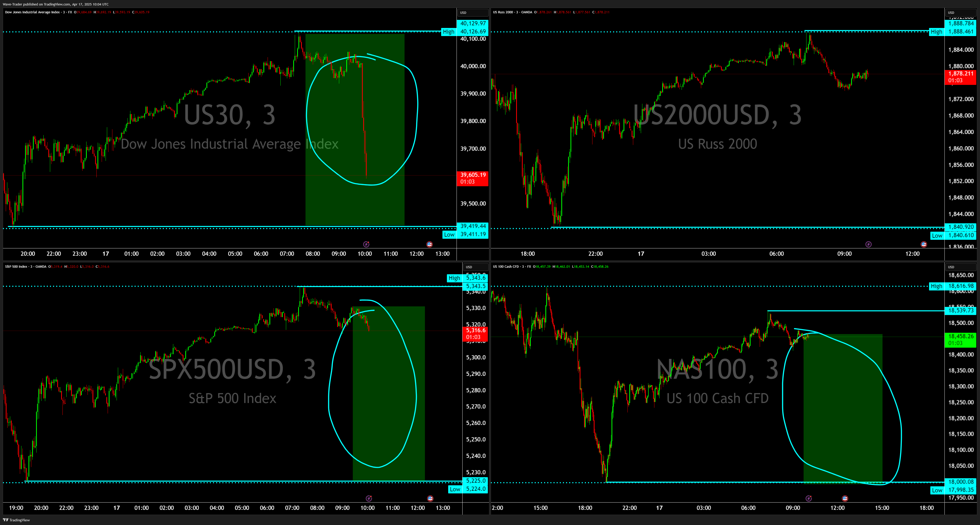Click the 5,343.5 price label on S&P 500 chart

point(476,286)
